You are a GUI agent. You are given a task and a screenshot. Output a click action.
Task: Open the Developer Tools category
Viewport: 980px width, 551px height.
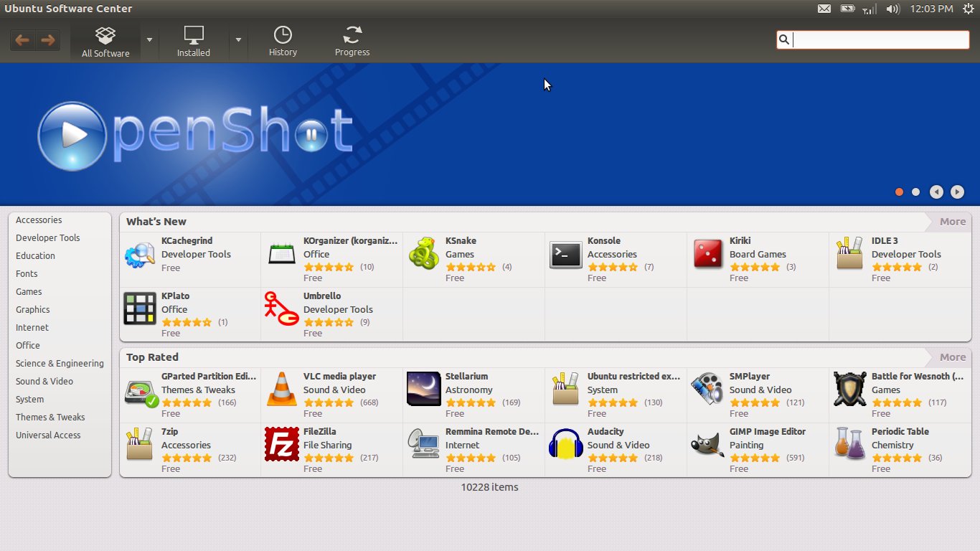coord(47,238)
